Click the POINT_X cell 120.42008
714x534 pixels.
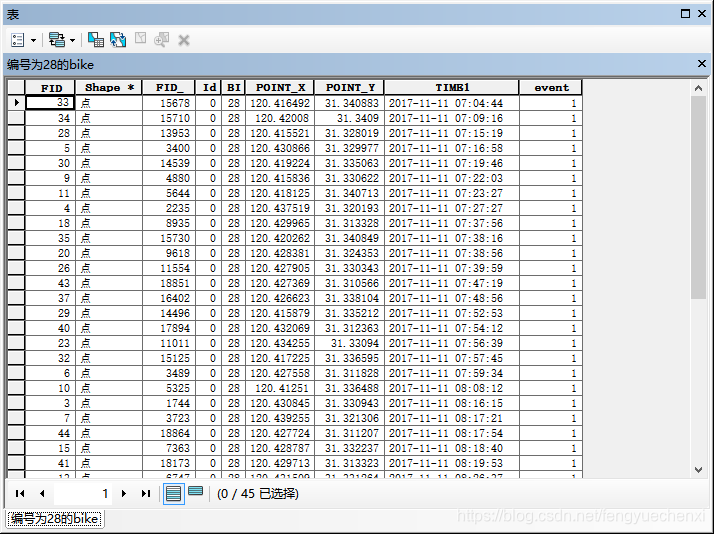(280, 118)
